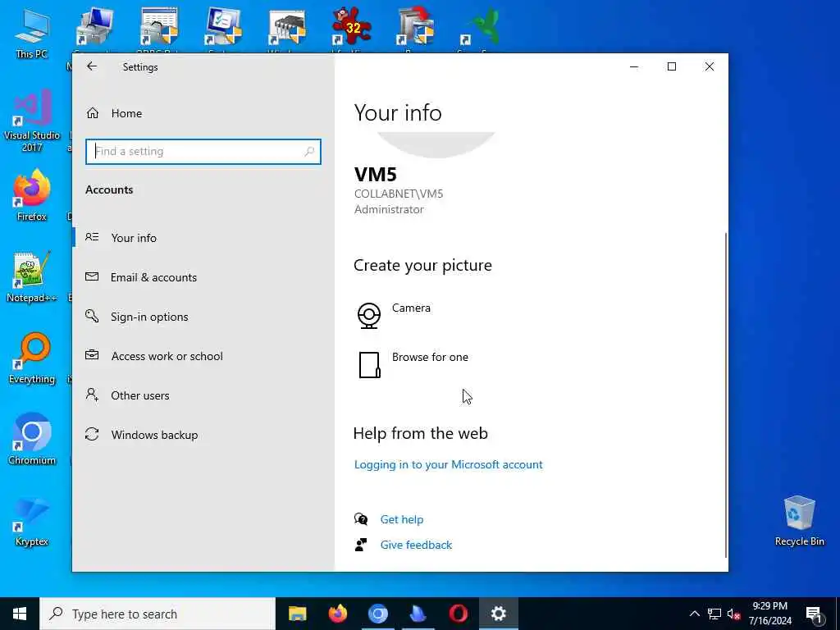Open Chromium from the taskbar
The width and height of the screenshot is (840, 630).
[377, 614]
